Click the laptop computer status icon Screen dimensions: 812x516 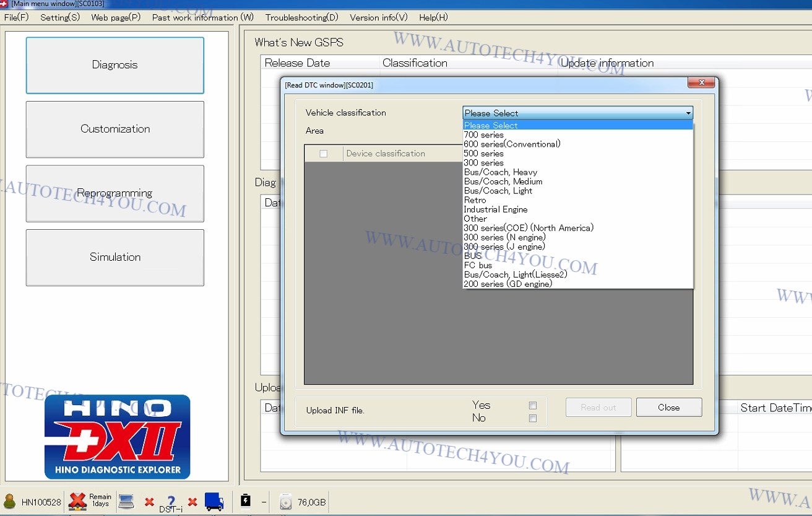[x=126, y=501]
